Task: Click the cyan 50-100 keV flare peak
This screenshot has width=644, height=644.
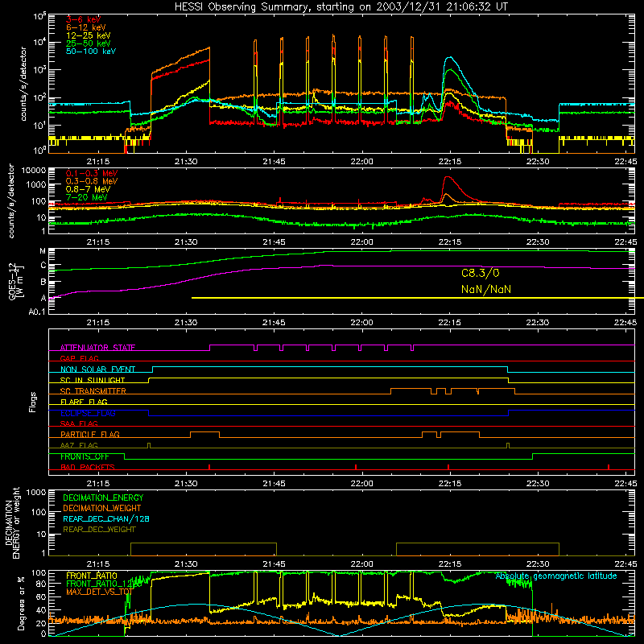Action: [450, 57]
